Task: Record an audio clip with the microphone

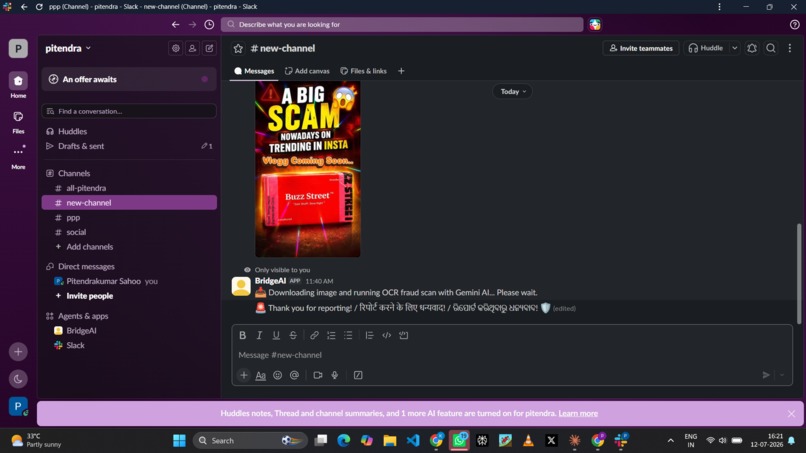Action: coord(335,375)
